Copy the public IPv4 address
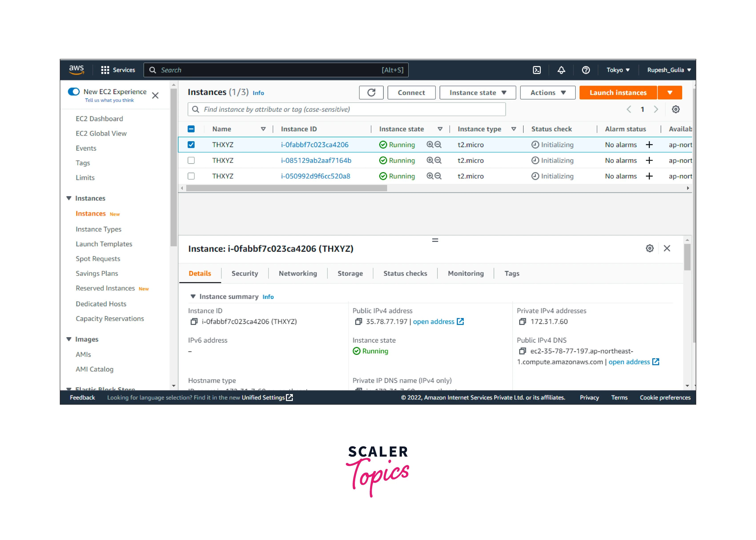756x540 pixels. (358, 322)
